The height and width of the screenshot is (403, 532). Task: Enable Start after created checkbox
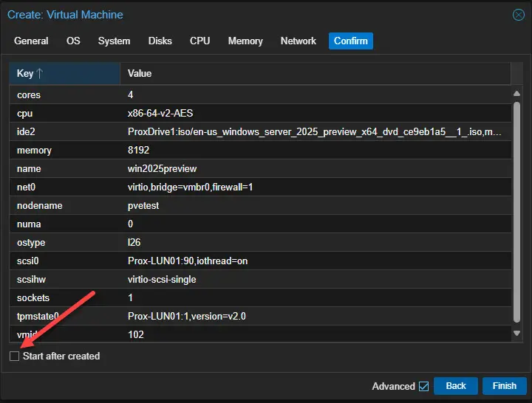(x=15, y=356)
